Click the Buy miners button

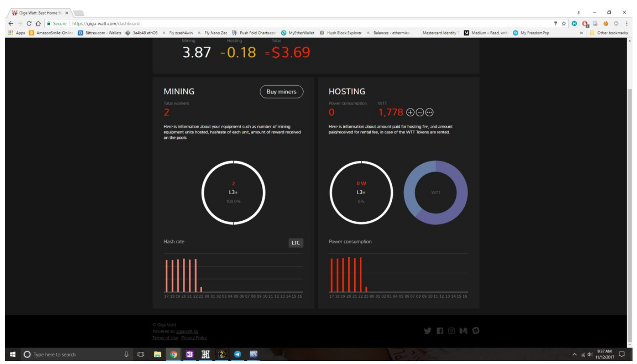[282, 92]
